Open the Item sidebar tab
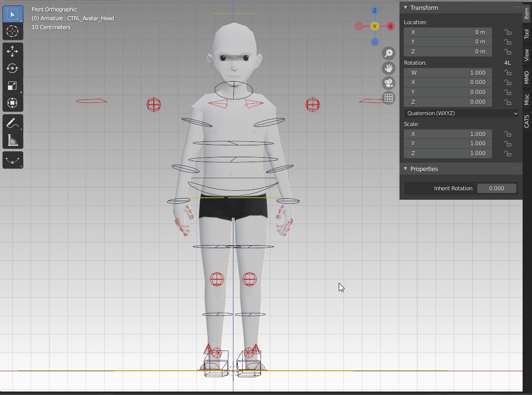Screen dimensions: 532x395 527,13
